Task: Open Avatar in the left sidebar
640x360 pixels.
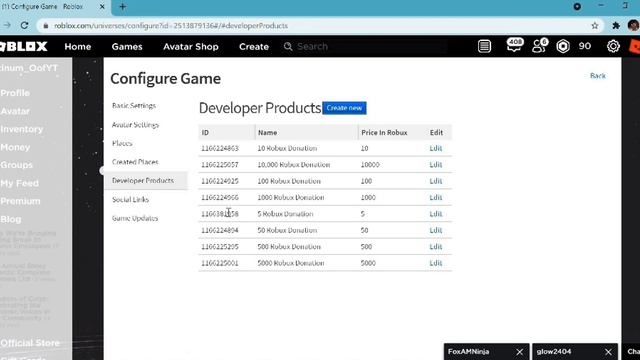Action: pos(15,111)
